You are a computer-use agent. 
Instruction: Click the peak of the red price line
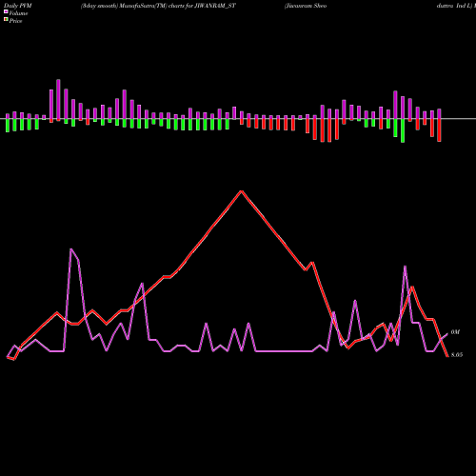[241, 191]
